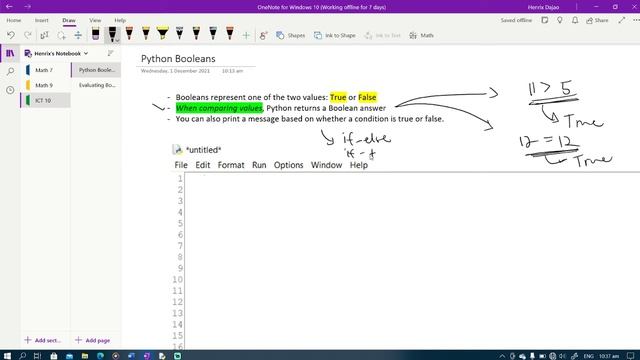Switch to the Insert tab
This screenshot has width=640, height=360.
coord(41,20)
